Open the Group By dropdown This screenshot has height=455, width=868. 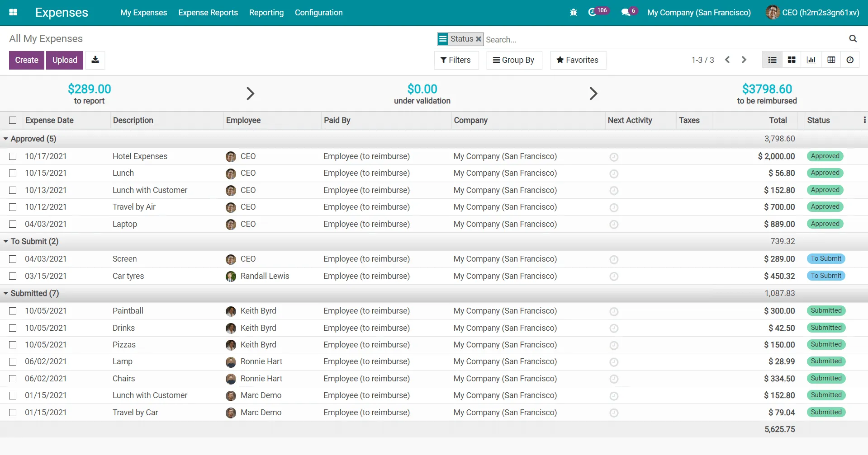coord(514,60)
